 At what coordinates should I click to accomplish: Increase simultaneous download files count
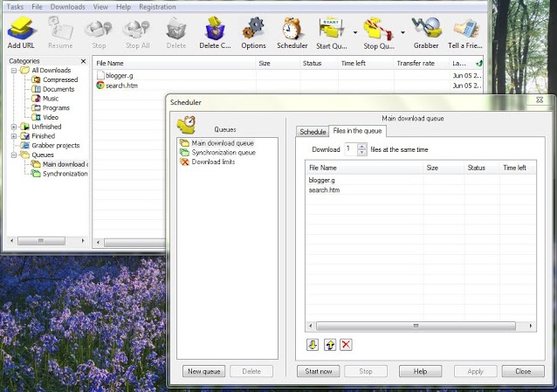[x=362, y=146]
